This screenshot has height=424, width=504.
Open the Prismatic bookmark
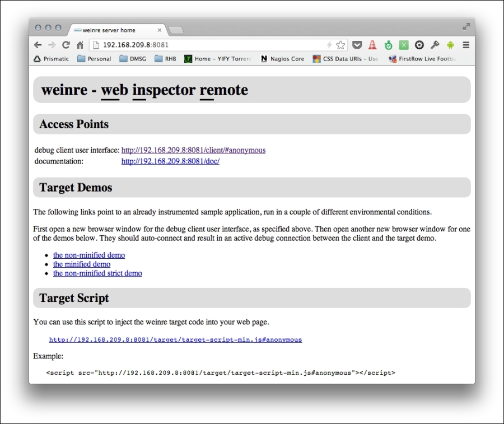(52, 59)
